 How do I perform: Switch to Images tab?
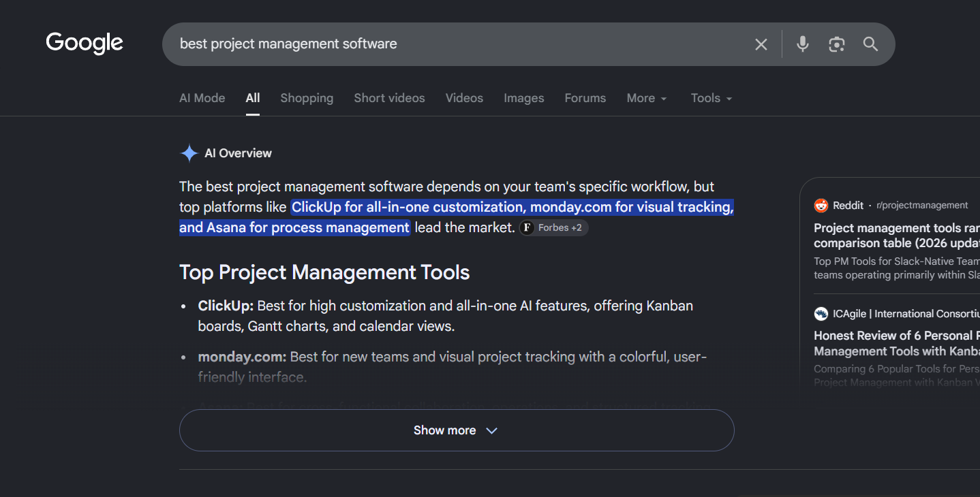[x=523, y=98]
